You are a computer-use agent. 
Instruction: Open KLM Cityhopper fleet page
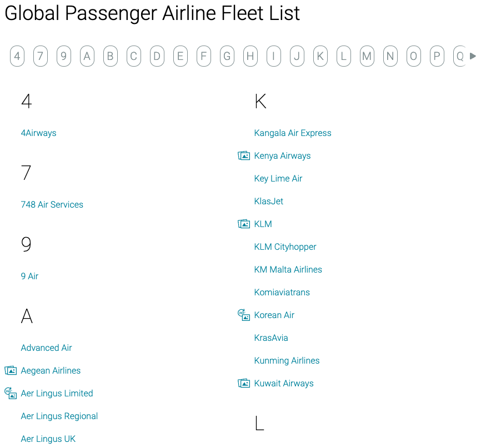[285, 247]
